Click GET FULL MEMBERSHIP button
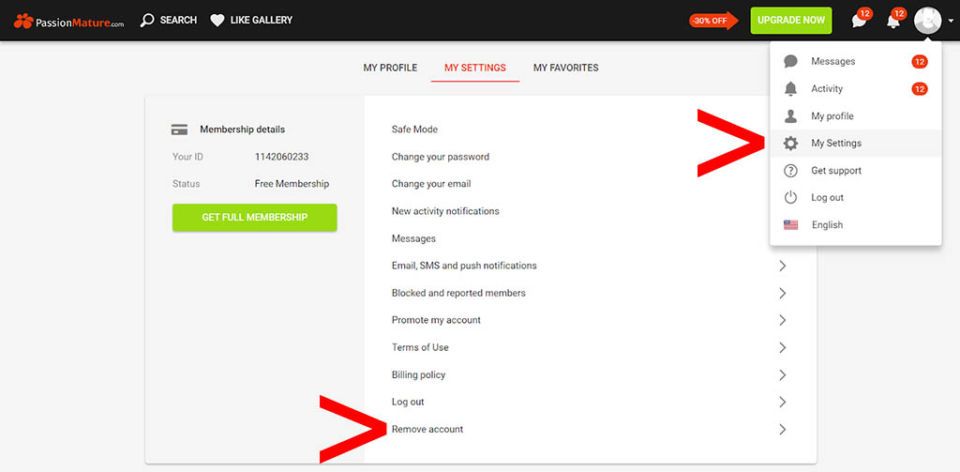 pos(255,217)
